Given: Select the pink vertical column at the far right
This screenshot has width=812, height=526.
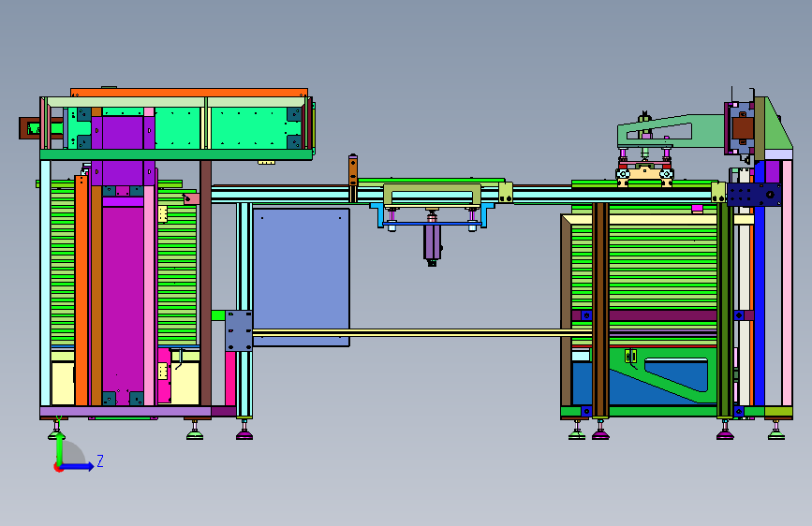Looking at the screenshot, I should (787, 283).
